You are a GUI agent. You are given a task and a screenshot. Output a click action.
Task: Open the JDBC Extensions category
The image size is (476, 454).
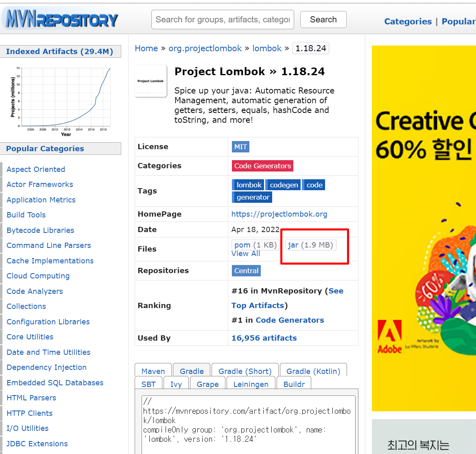37,444
